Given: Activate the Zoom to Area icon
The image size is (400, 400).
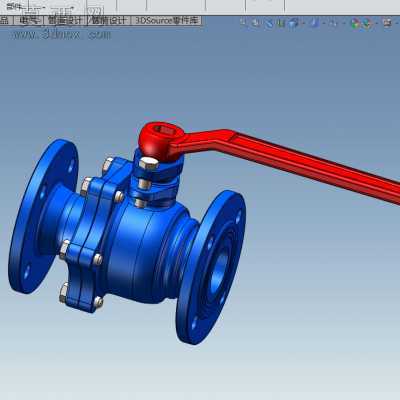Looking at the screenshot, I should point(256,23).
